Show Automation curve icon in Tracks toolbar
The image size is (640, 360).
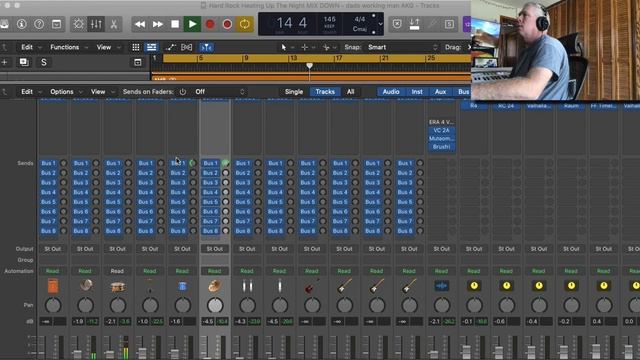[x=171, y=47]
